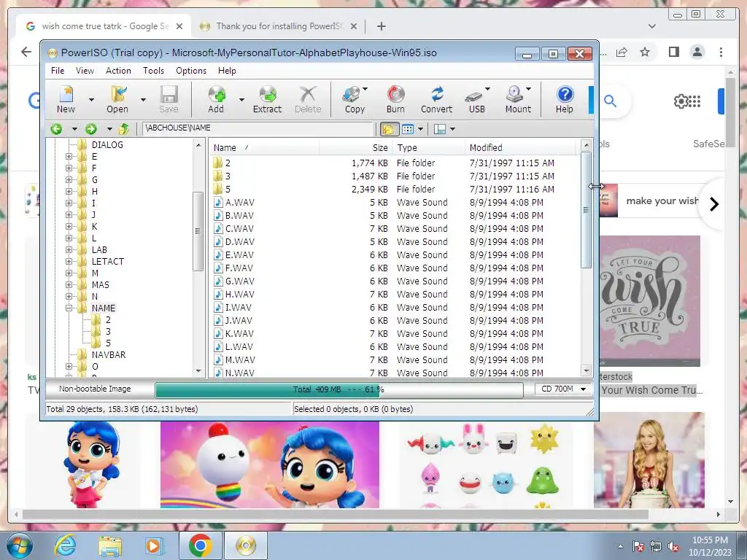Click the next arrow on suggestion carousel
The height and width of the screenshot is (560, 747).
click(x=714, y=204)
